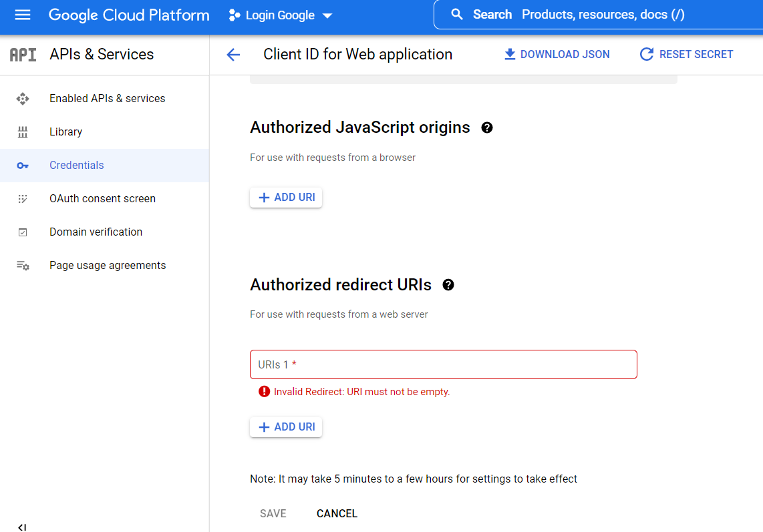The width and height of the screenshot is (763, 532).
Task: Go back using the left arrow icon
Action: click(x=233, y=55)
